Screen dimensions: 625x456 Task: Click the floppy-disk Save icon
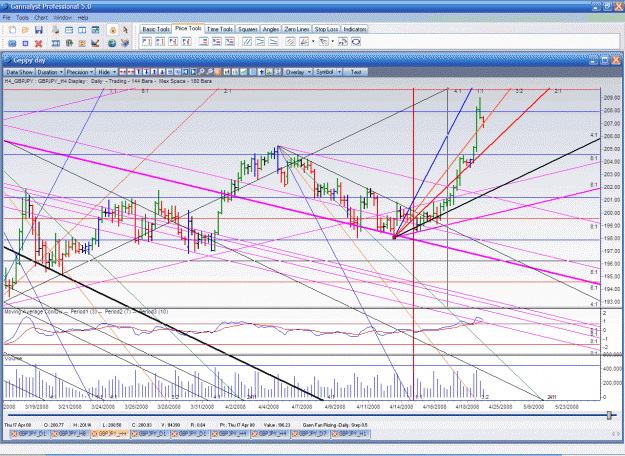(x=39, y=30)
